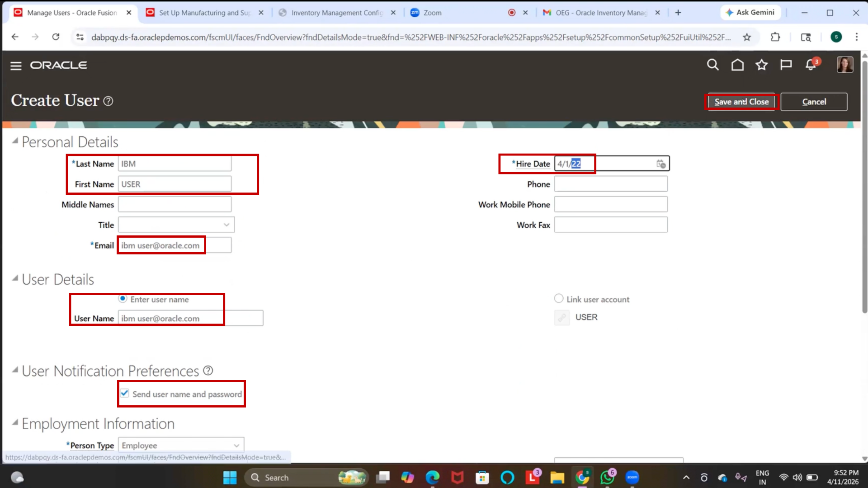Collapse the User Details section
868x488 pixels.
pos(15,278)
